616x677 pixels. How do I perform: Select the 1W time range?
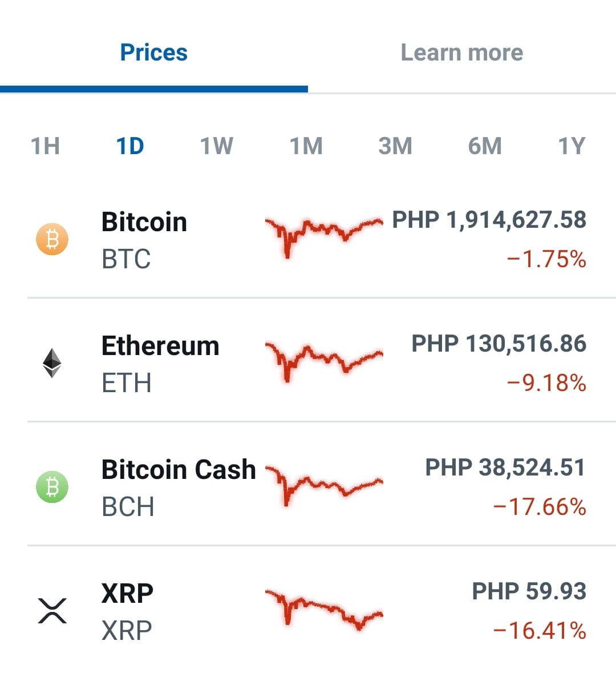(217, 146)
